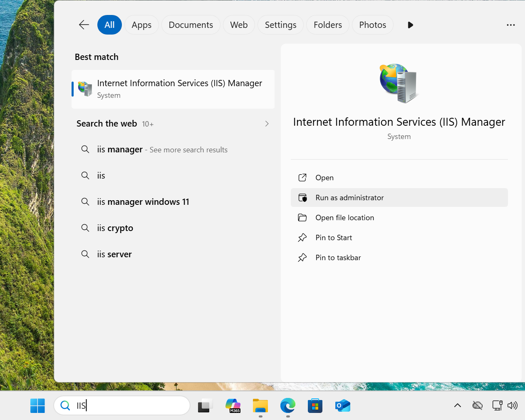Click the OneDrive cloud tray icon

(x=478, y=405)
